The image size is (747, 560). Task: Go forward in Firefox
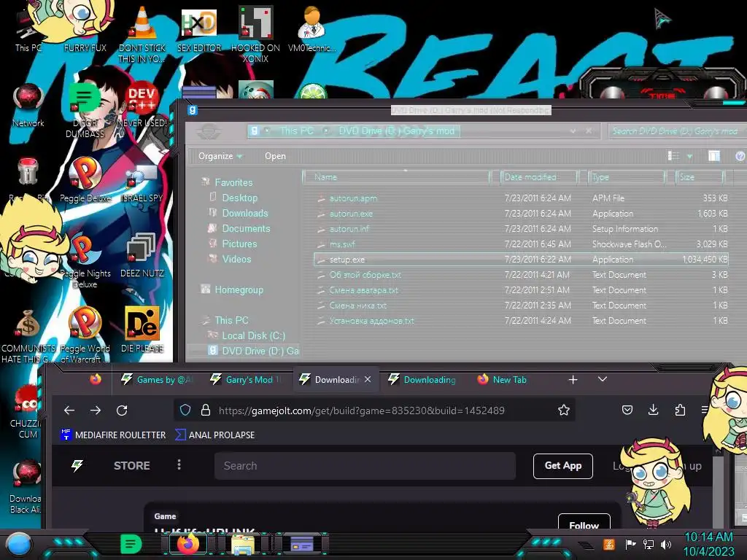(96, 411)
